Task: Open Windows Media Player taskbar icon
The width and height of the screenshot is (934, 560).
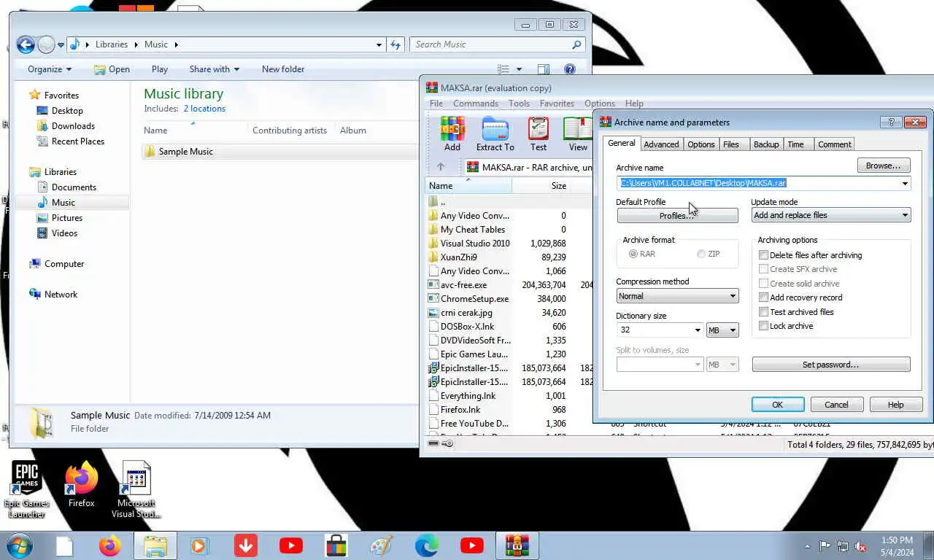Action: [x=200, y=545]
